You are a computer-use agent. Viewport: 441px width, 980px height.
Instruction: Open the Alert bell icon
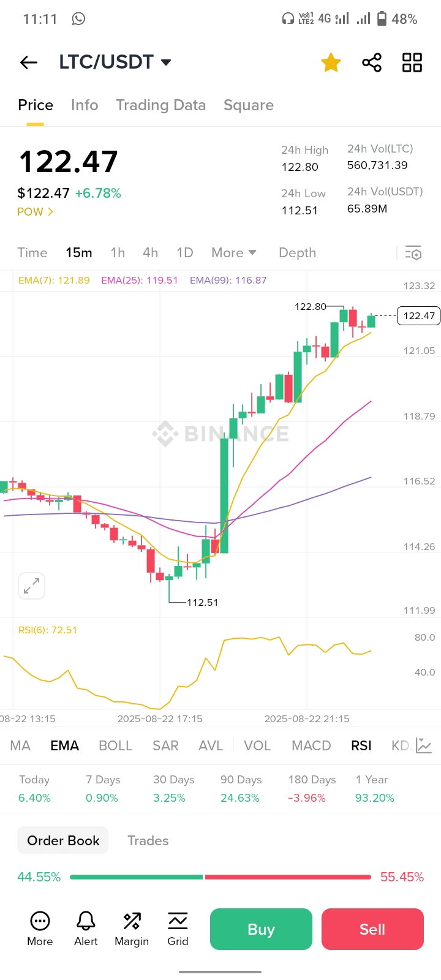point(86,921)
